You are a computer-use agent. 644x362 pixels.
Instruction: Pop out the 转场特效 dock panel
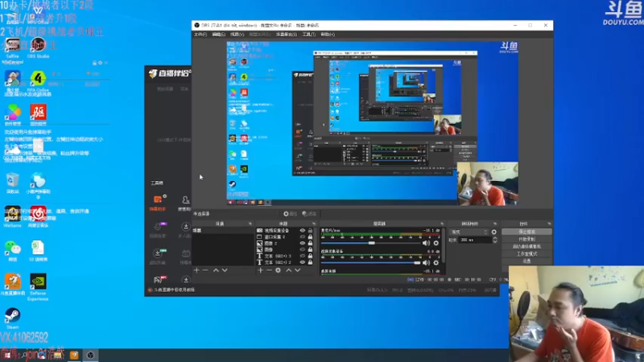495,224
